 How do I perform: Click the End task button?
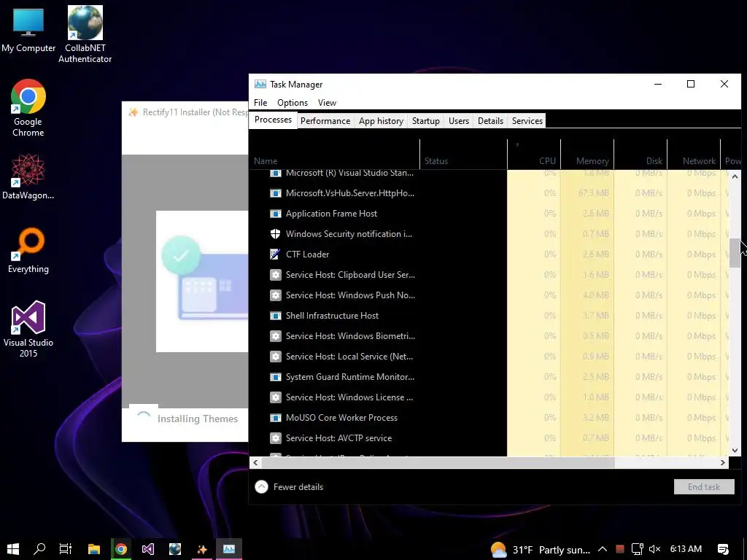coord(704,486)
